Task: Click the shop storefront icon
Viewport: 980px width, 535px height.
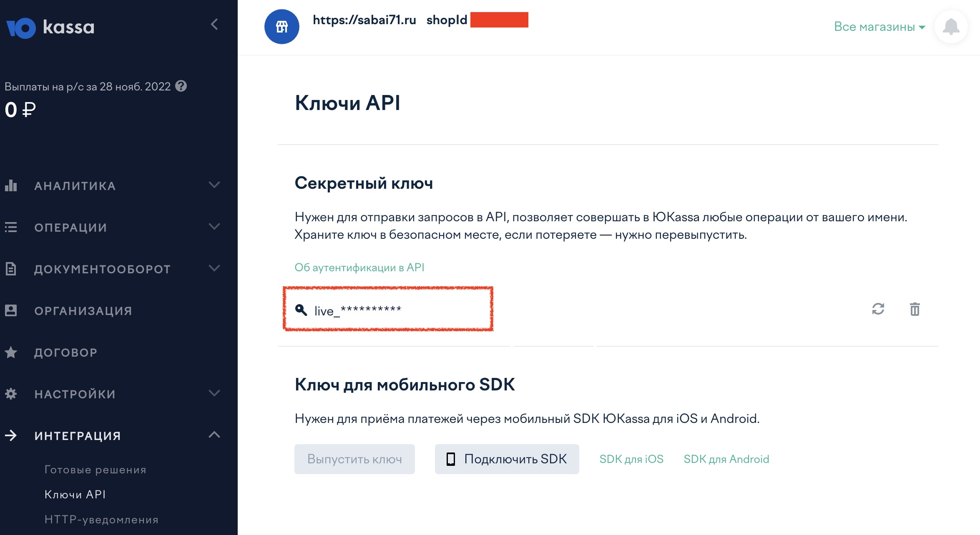Action: pos(282,27)
